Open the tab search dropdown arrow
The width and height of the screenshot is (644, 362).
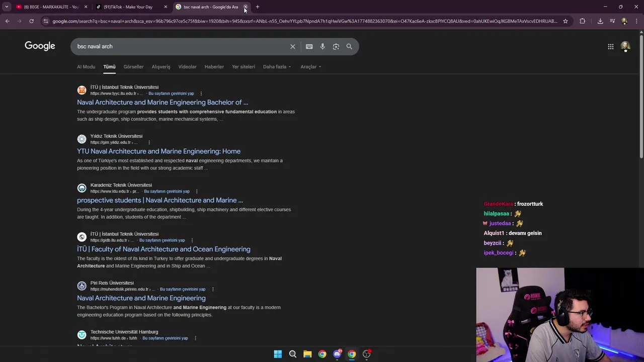click(x=7, y=7)
